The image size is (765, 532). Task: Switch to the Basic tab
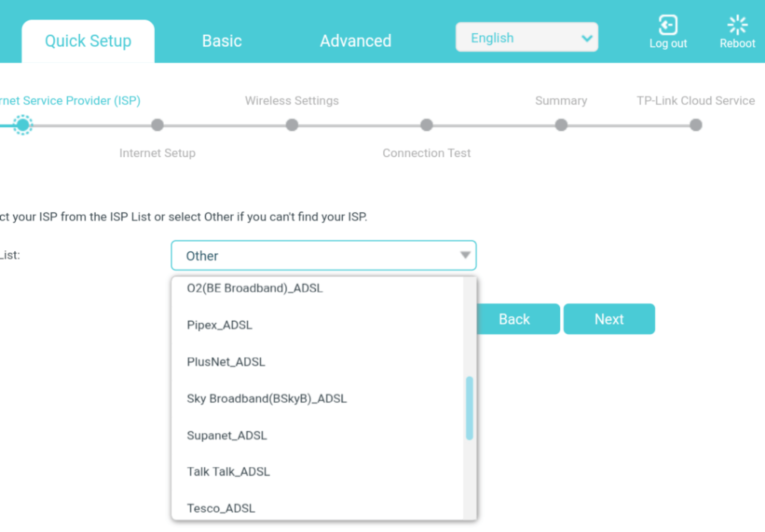(222, 41)
